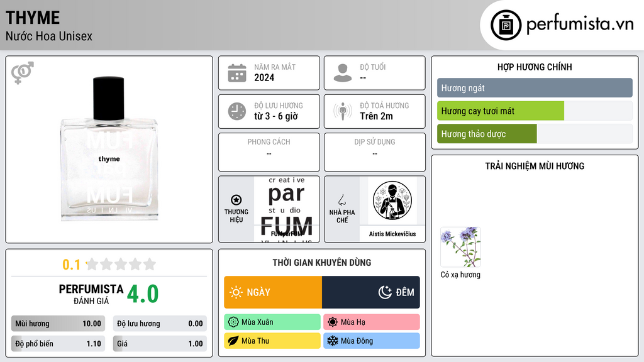This screenshot has width=644, height=362.
Task: Open the FUMparFUM brand logo
Action: click(x=287, y=209)
